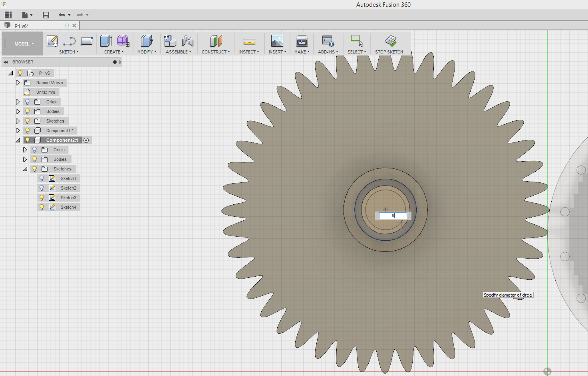Viewport: 588px width, 376px height.
Task: Open the ADD-INS menu
Action: 328,52
